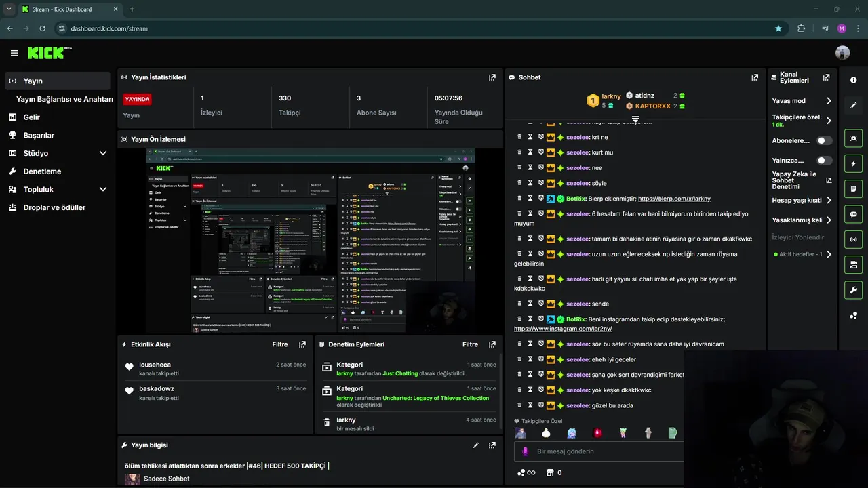
Task: Toggle the Yalnızca chat mode switch
Action: click(x=824, y=161)
